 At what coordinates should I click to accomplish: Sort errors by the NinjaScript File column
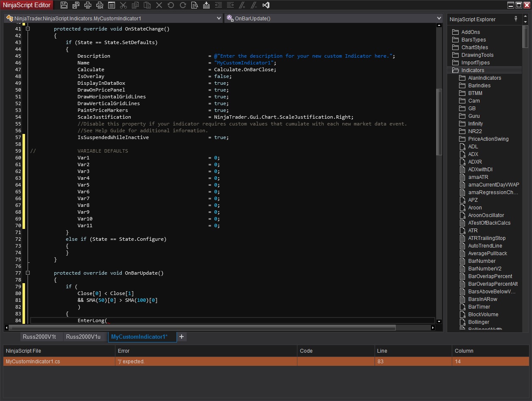[x=59, y=351]
